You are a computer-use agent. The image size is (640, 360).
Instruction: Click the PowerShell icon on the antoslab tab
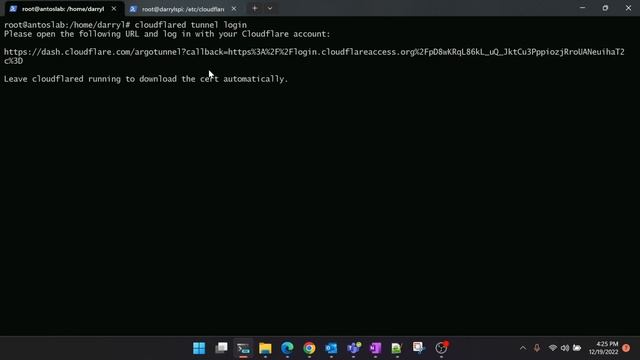tap(13, 9)
